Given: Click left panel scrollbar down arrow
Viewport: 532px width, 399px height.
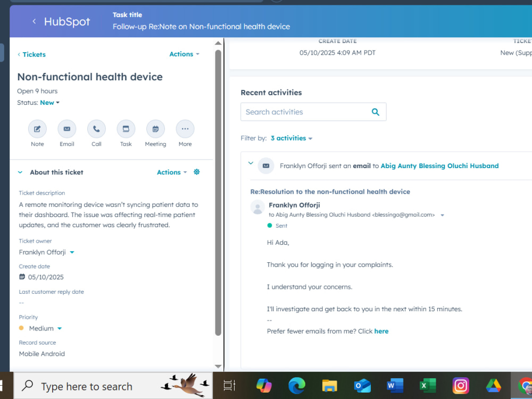Looking at the screenshot, I should coord(218,366).
